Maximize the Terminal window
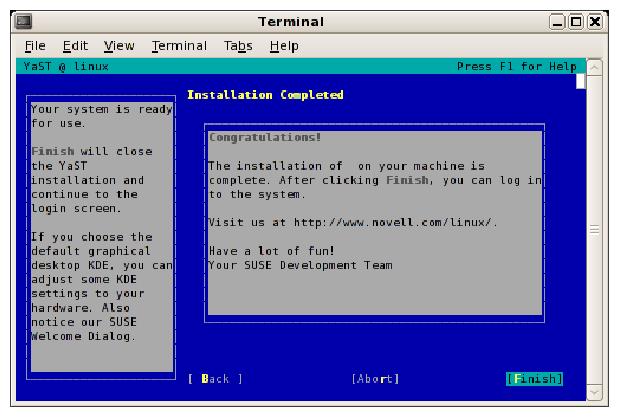The height and width of the screenshot is (417, 619). 575,21
